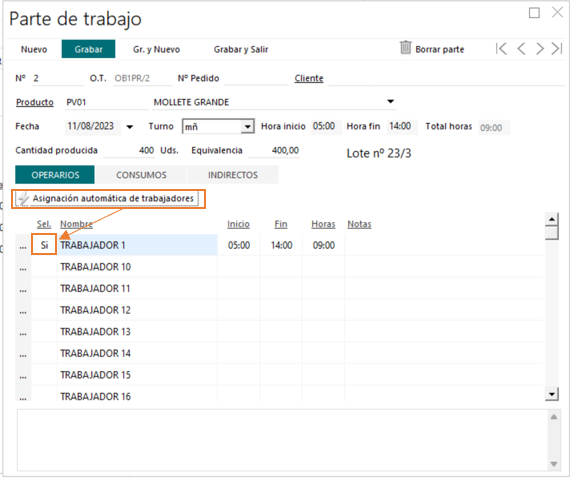Image resolution: width=570 pixels, height=480 pixels.
Task: Expand the Fecha date picker arrow
Action: 129,127
